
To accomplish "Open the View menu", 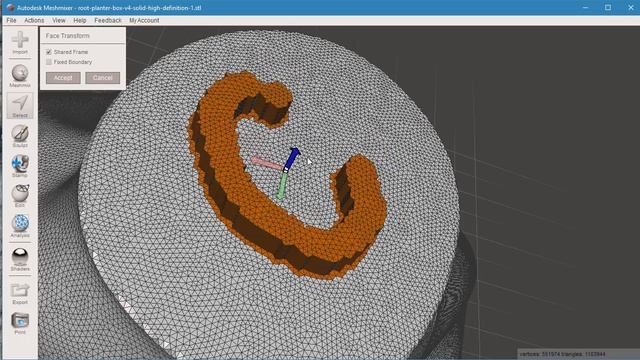I will [59, 20].
